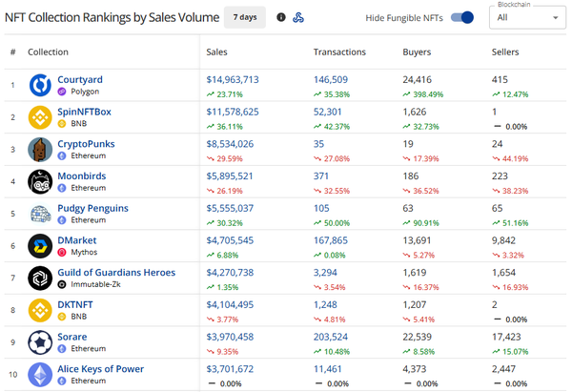Open the CryptoPunks collection link
572x392 pixels.
[86, 144]
